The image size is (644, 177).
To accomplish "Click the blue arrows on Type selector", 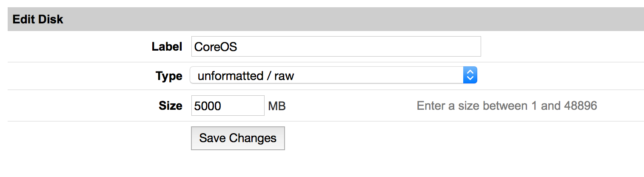I will [x=470, y=76].
